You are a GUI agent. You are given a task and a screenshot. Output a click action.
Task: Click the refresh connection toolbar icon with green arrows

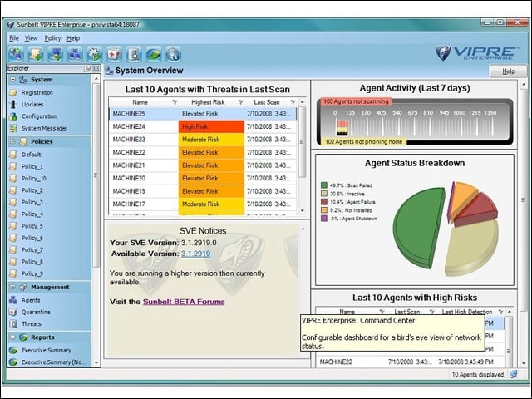pos(16,54)
